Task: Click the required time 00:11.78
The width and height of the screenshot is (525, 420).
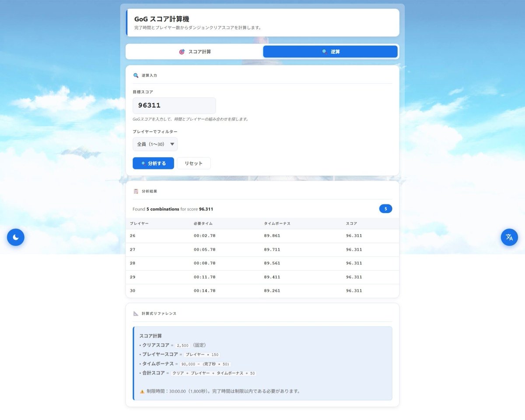Action: (204, 277)
